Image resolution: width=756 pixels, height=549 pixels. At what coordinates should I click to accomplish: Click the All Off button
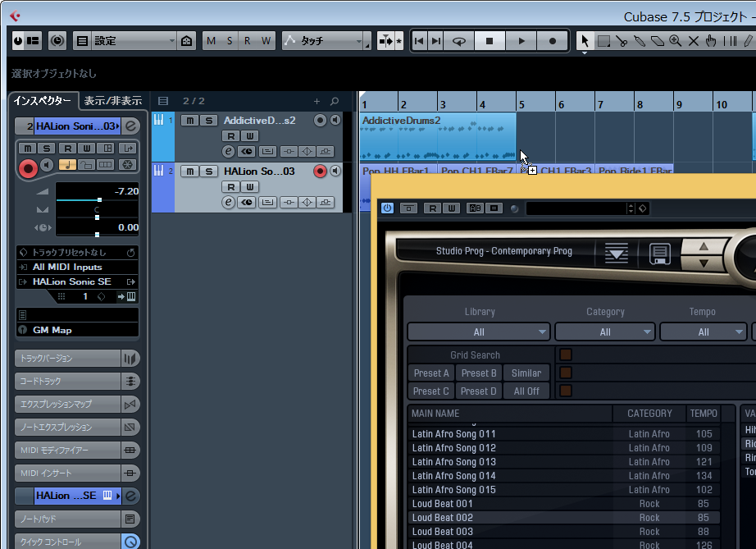tap(526, 391)
